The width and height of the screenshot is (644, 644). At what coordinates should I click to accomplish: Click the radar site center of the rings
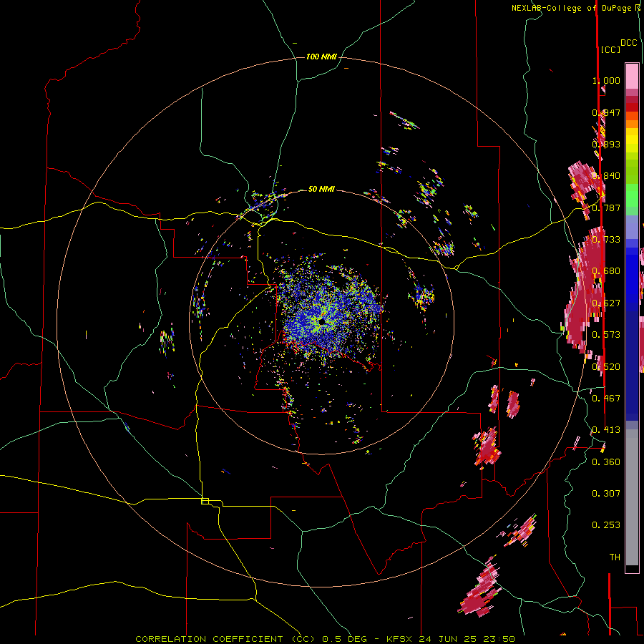321,321
